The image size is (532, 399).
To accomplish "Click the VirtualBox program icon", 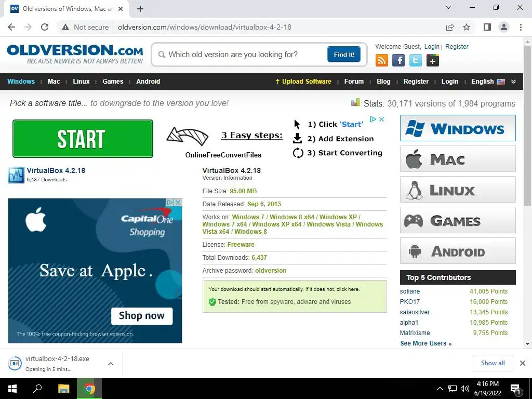I will pos(16,175).
